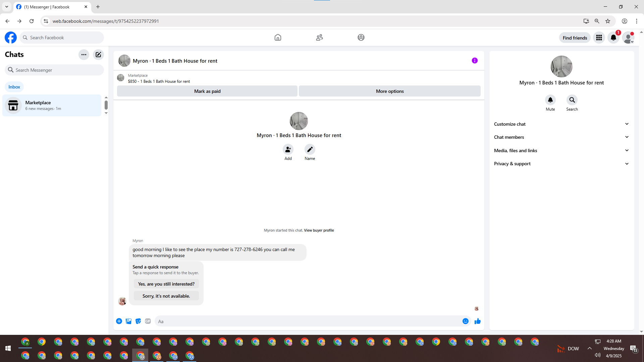Open the Menu grid icon

(x=599, y=38)
